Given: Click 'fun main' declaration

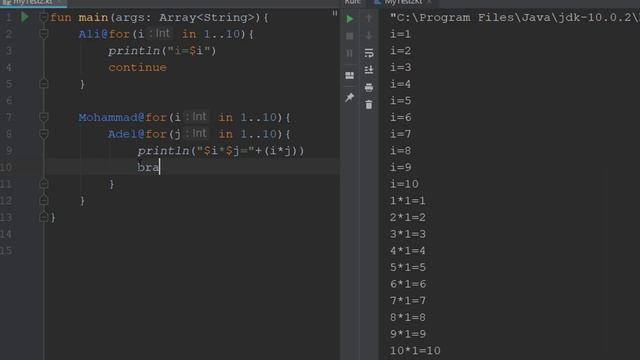Looking at the screenshot, I should coord(79,17).
